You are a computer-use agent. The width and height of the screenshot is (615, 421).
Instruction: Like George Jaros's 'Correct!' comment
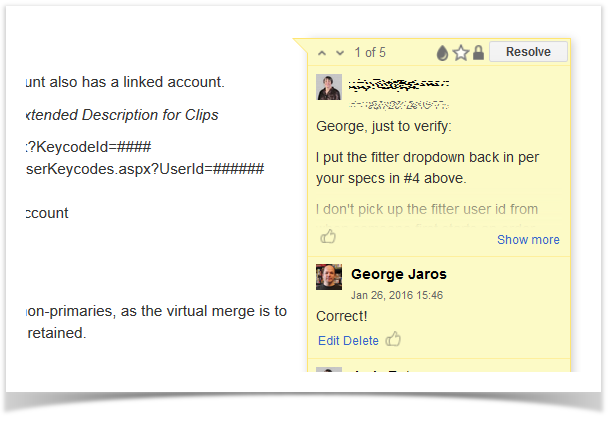[x=393, y=339]
